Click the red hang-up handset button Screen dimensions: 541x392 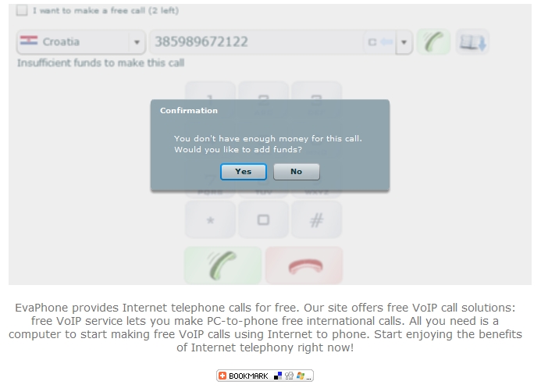304,265
